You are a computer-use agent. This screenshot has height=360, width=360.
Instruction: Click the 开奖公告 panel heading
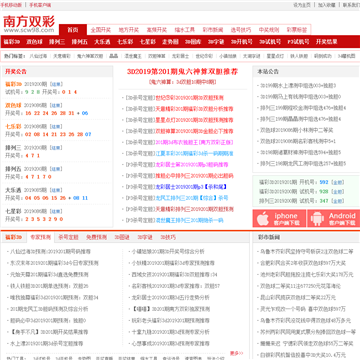(16, 72)
